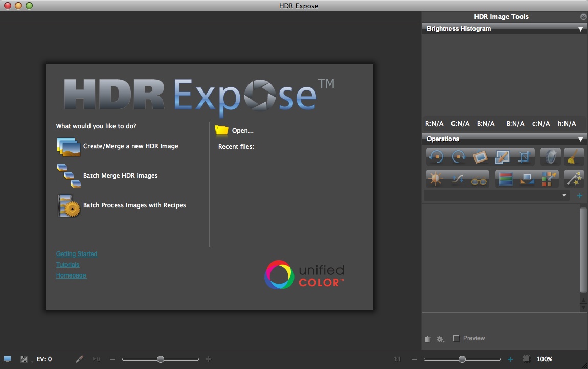Viewport: 588px width, 369px height.
Task: Click the magic wand with stars
Action: point(574,178)
